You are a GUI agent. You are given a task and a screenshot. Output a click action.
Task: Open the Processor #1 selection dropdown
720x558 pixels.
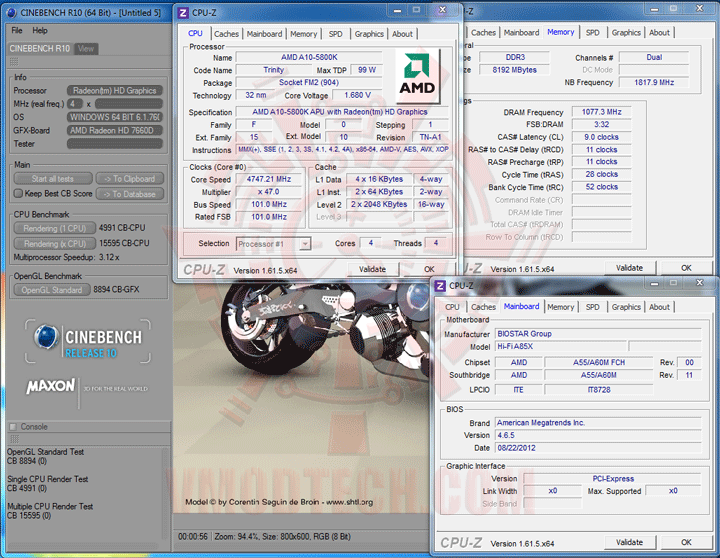[274, 243]
